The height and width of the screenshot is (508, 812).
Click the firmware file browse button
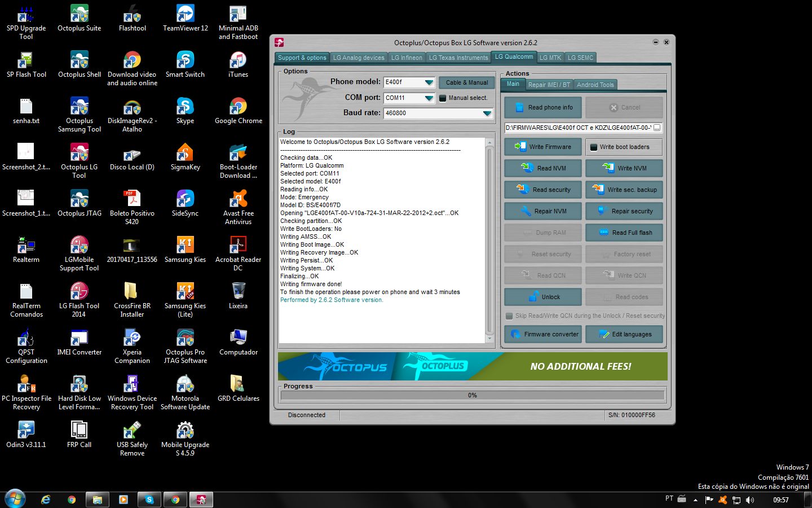pos(657,128)
